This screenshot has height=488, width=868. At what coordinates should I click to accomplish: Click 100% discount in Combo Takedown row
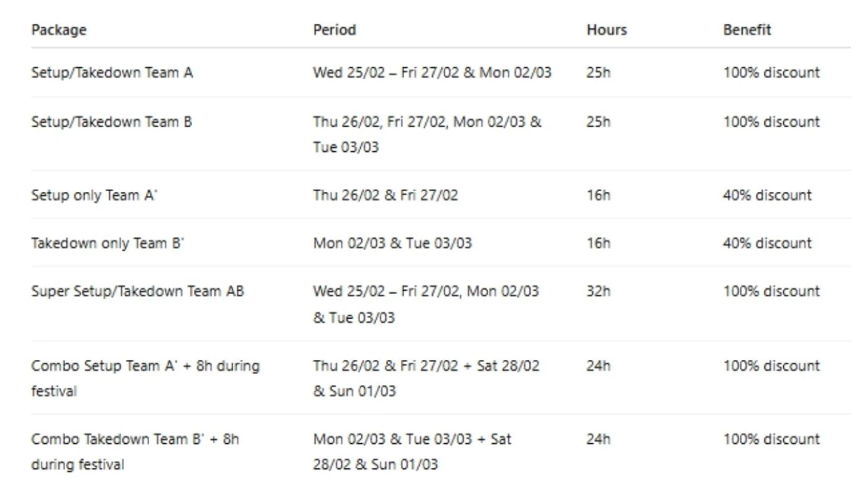pos(772,439)
